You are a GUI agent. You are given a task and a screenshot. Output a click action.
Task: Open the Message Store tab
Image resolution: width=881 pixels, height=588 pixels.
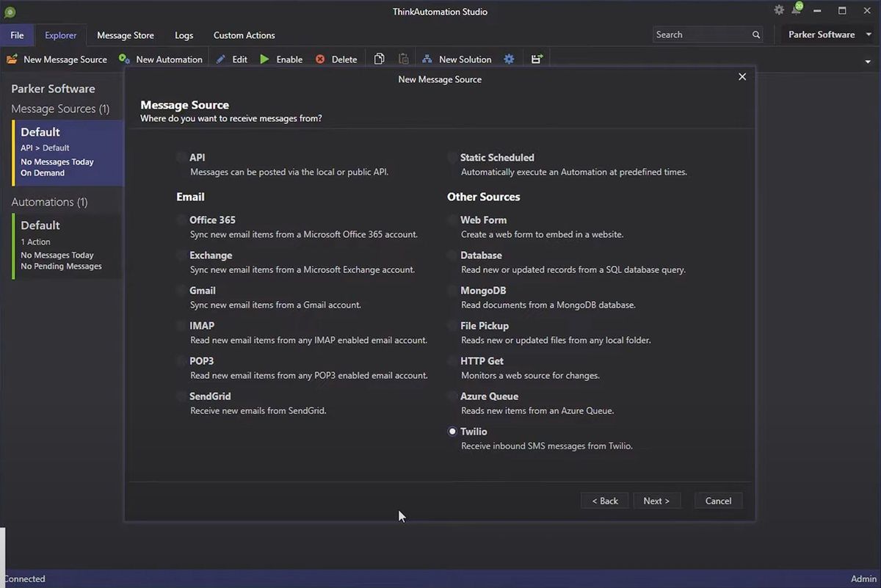126,35
